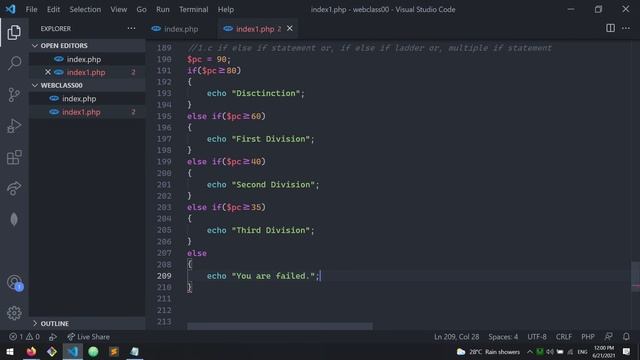The width and height of the screenshot is (640, 360).
Task: Open Source Control view
Action: tap(14, 95)
